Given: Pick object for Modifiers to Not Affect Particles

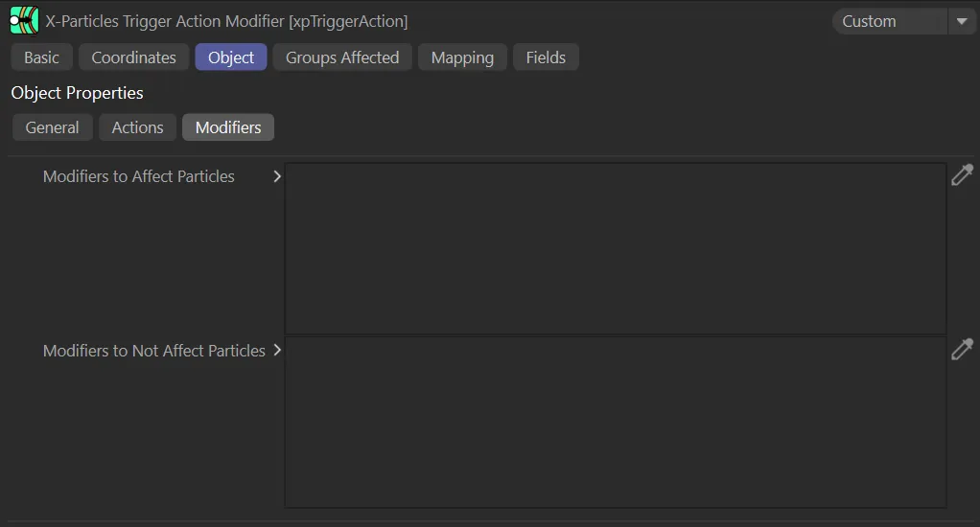Looking at the screenshot, I should pos(962,349).
